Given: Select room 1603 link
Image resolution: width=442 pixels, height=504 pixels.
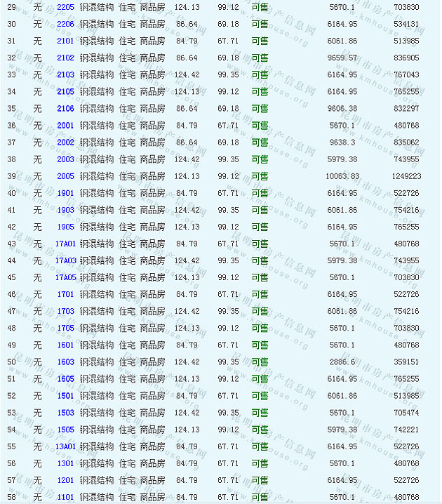Looking at the screenshot, I should pyautogui.click(x=65, y=362).
